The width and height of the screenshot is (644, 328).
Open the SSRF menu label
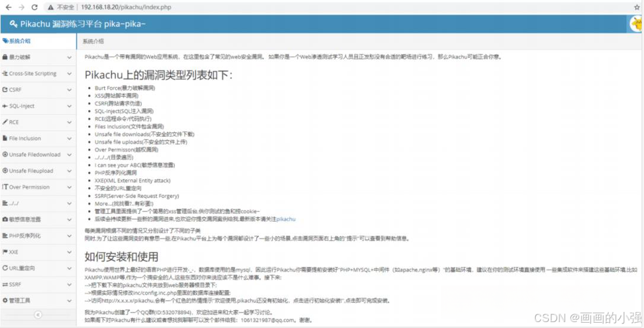click(x=15, y=284)
